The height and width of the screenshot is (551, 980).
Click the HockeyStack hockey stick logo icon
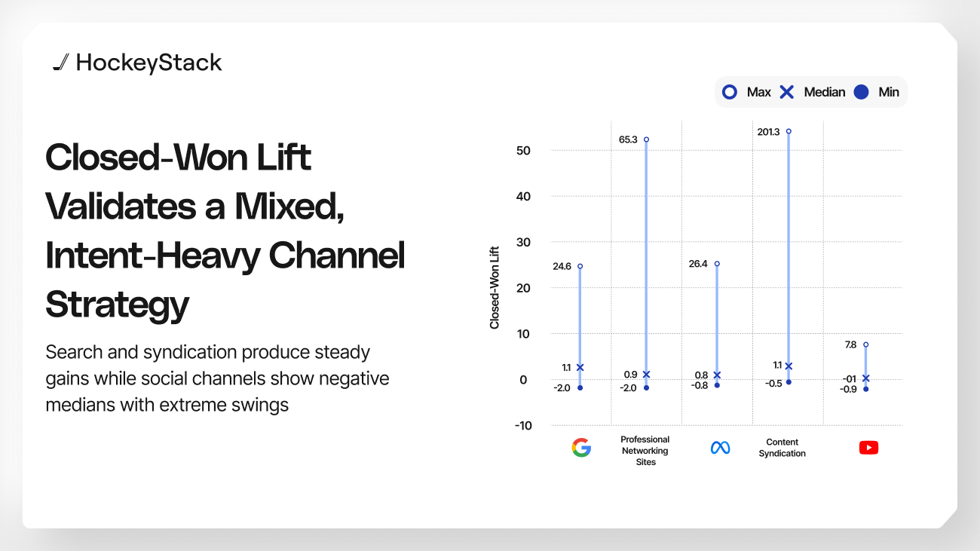pos(60,63)
